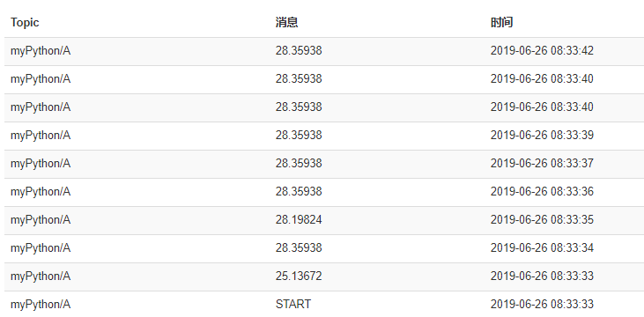Select myPython/A topic in the START row
Viewport: 644px width, 317px height.
click(x=41, y=305)
